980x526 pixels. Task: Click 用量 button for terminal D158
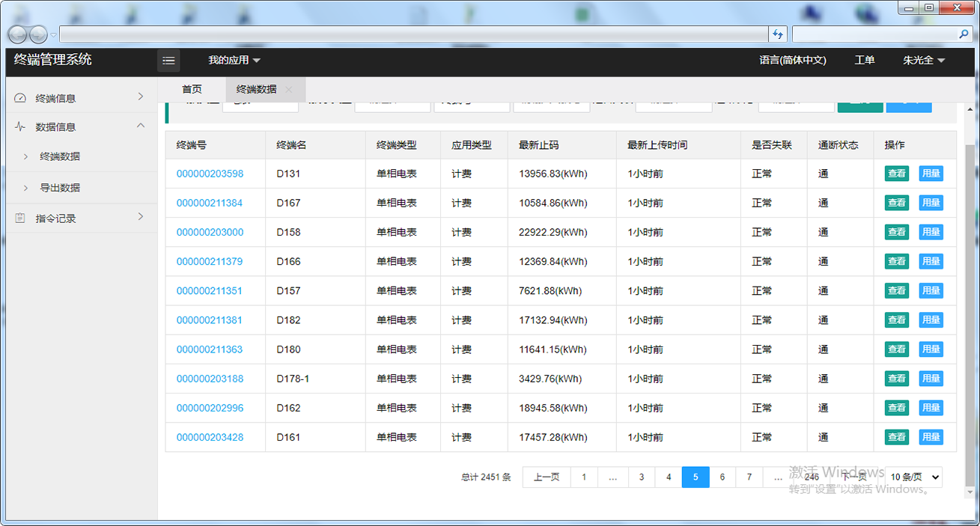point(931,232)
